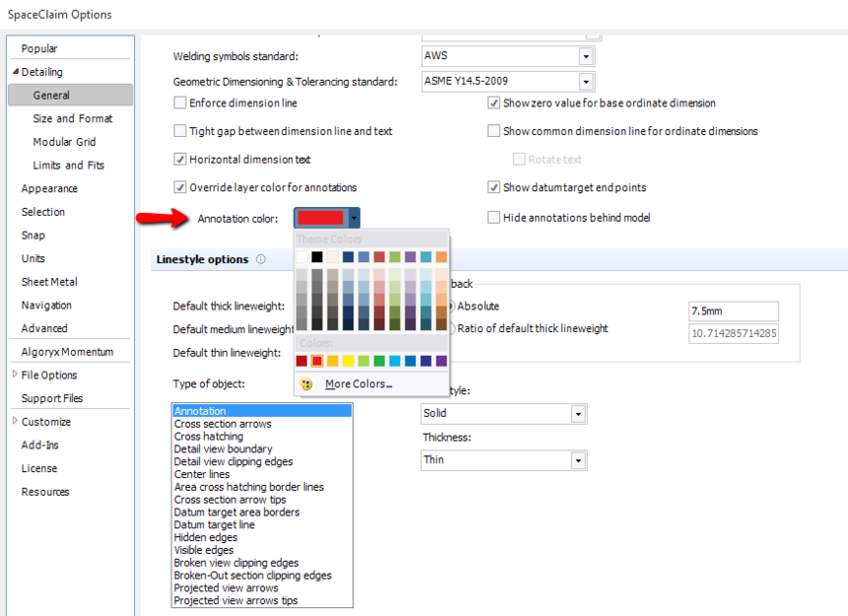The width and height of the screenshot is (848, 616).
Task: Toggle Override layer color for annotations
Action: (180, 187)
